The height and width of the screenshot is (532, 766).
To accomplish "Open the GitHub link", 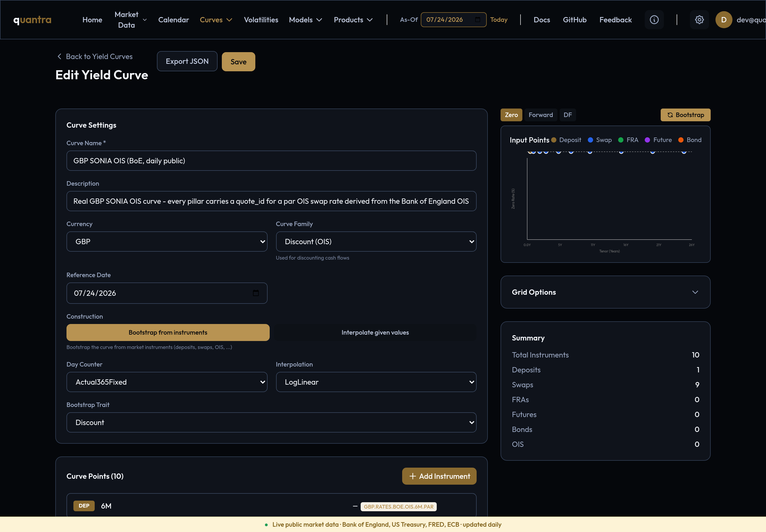I will point(575,20).
